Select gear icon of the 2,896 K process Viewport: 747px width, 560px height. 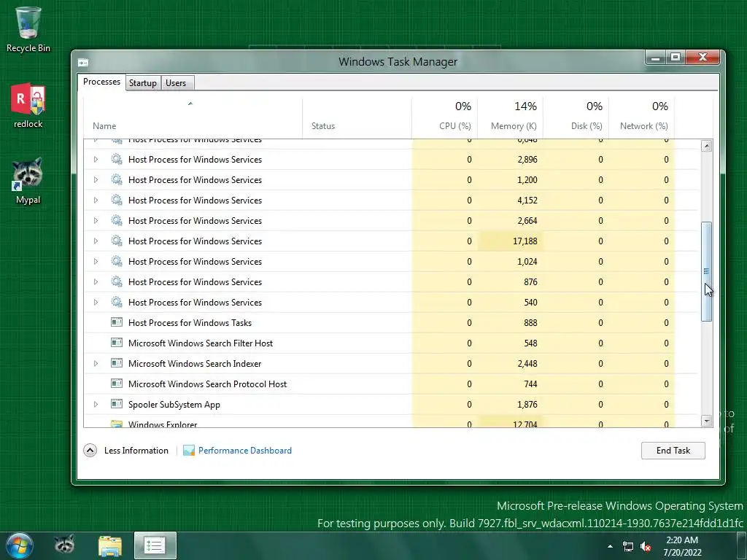(116, 159)
